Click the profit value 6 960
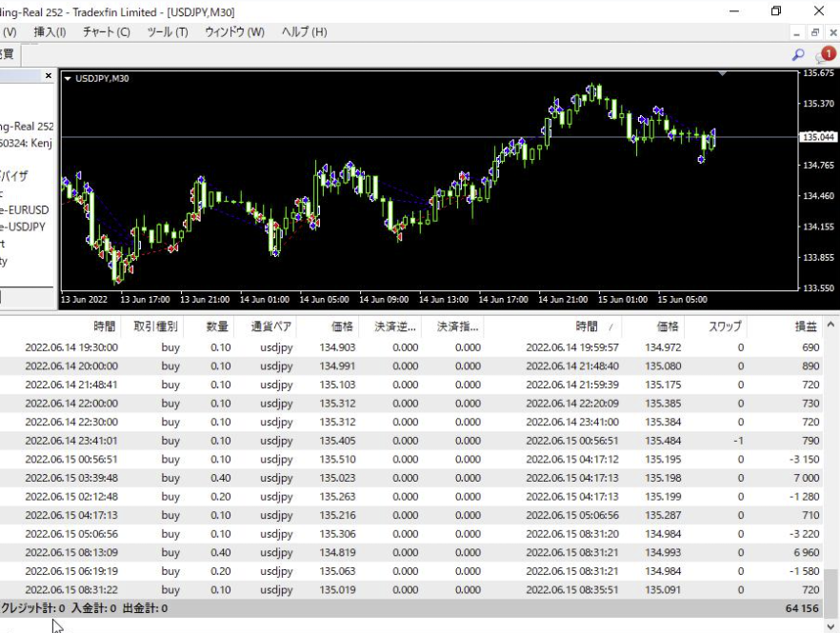Image resolution: width=840 pixels, height=633 pixels. click(x=807, y=553)
